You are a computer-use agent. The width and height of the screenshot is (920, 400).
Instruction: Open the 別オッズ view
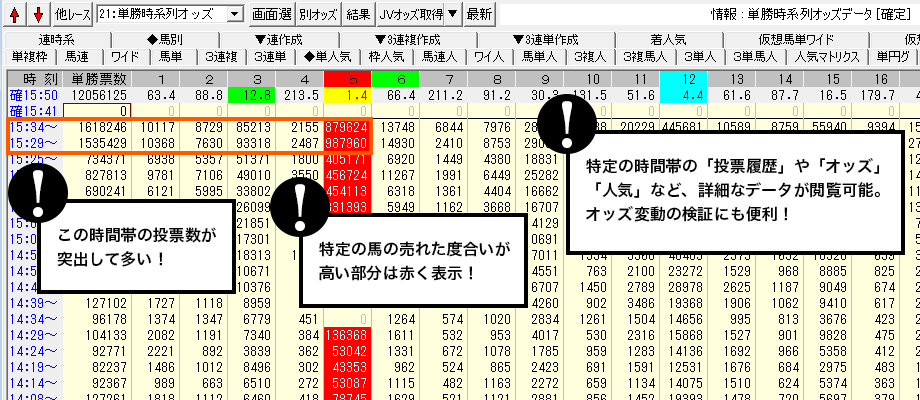click(318, 14)
